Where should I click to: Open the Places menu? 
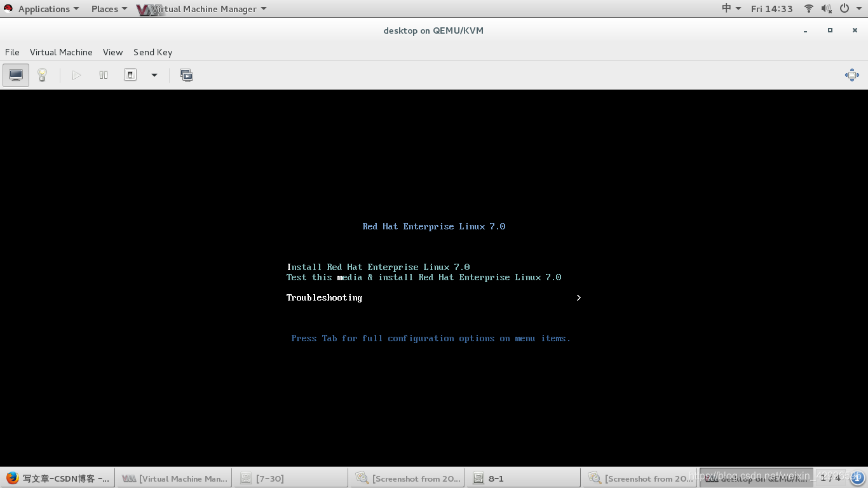(109, 9)
